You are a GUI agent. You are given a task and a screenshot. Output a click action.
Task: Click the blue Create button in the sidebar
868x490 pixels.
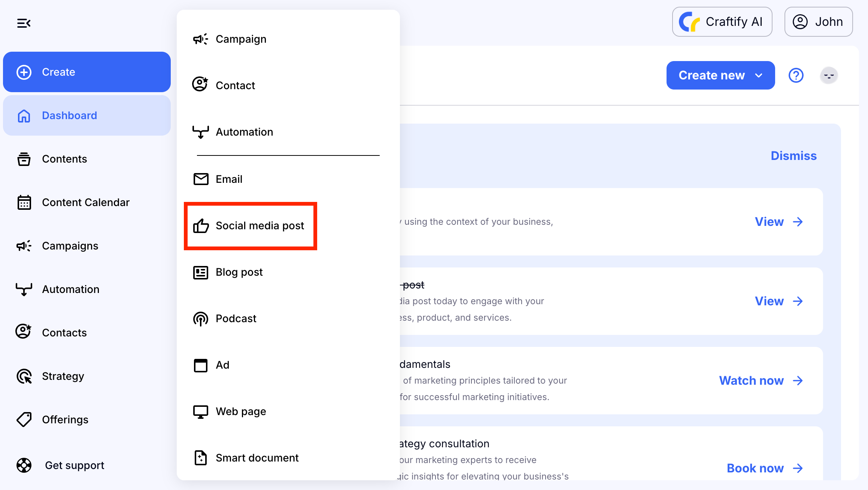click(x=87, y=72)
